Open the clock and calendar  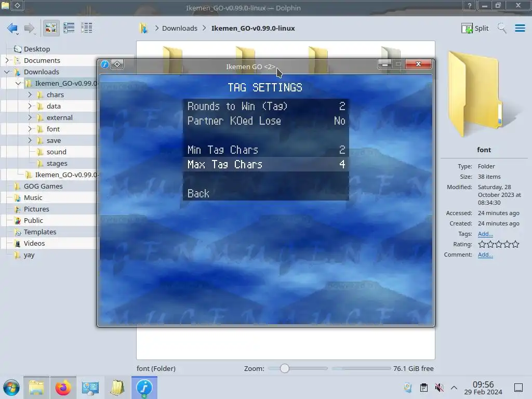point(483,388)
